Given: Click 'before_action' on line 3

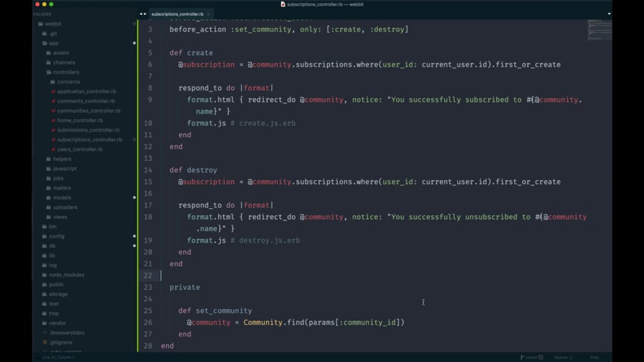Looking at the screenshot, I should (198, 29).
